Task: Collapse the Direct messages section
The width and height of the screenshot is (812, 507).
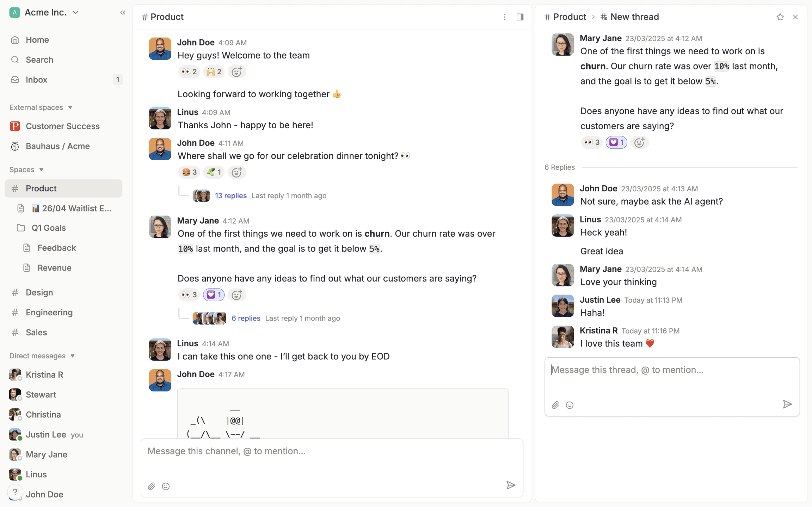Action: point(73,356)
